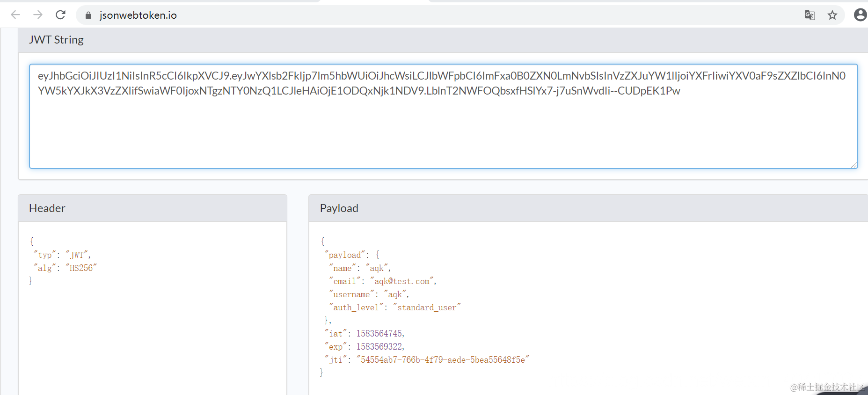Open the user profile avatar icon
Image resolution: width=868 pixels, height=395 pixels.
[x=861, y=15]
